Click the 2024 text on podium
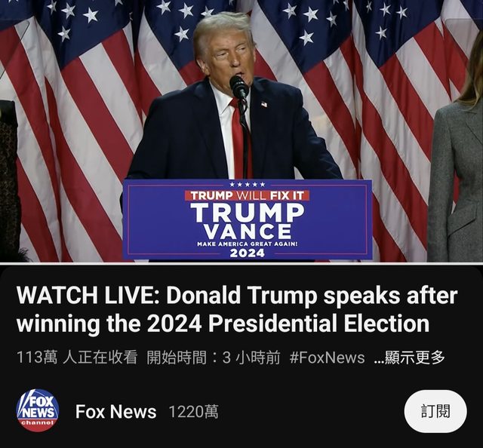This screenshot has height=448, width=483. pos(248,253)
